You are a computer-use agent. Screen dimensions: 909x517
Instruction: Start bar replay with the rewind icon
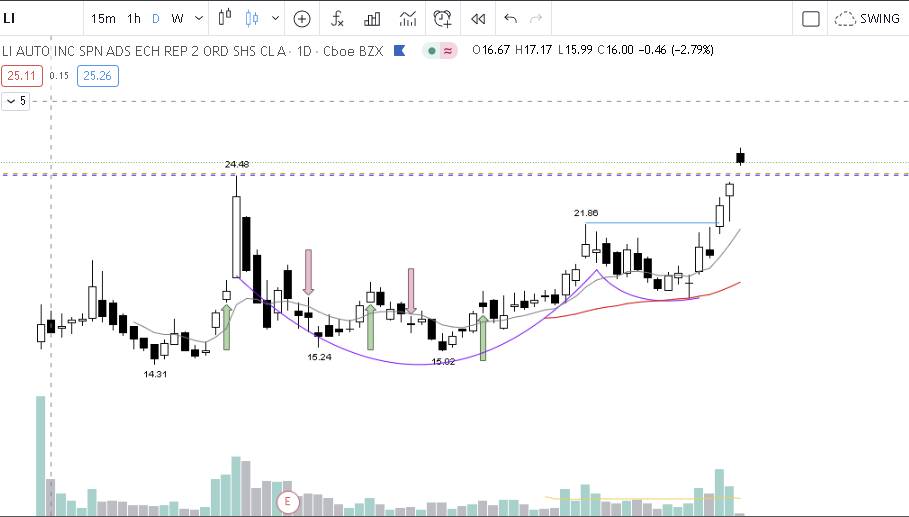click(x=478, y=19)
